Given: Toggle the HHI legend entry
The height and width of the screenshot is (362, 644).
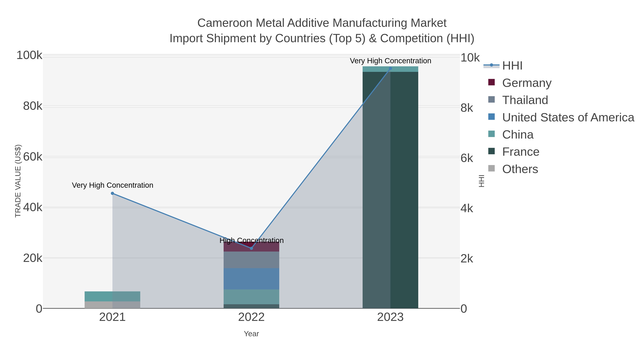Looking at the screenshot, I should (503, 65).
